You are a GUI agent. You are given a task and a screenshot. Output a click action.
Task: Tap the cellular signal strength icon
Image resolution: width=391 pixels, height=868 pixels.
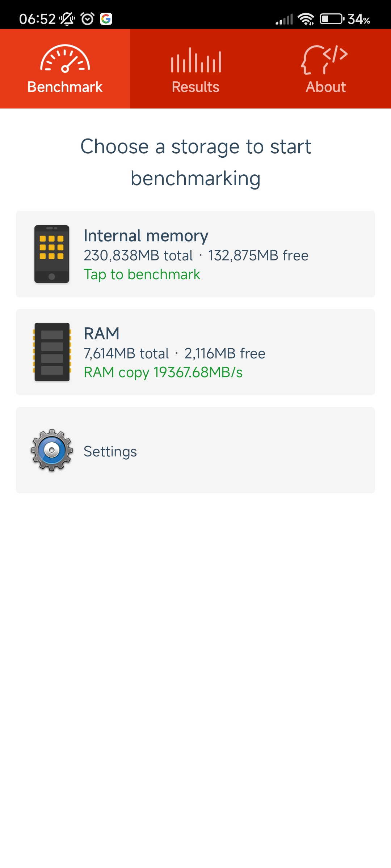click(x=284, y=19)
